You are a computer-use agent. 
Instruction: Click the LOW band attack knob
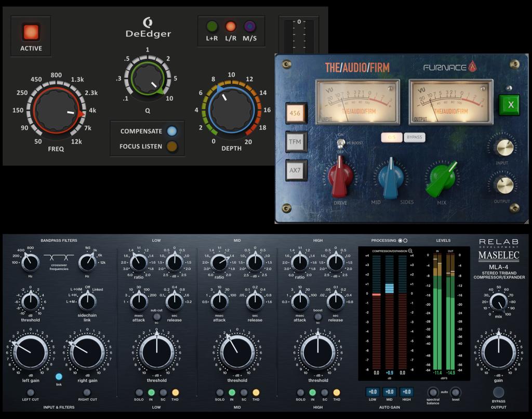pyautogui.click(x=138, y=301)
